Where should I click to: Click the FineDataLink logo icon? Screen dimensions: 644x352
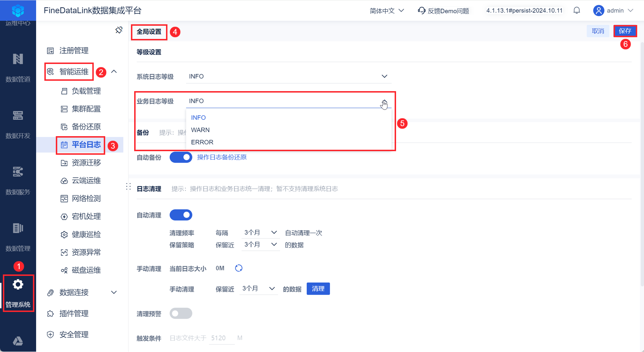click(18, 10)
